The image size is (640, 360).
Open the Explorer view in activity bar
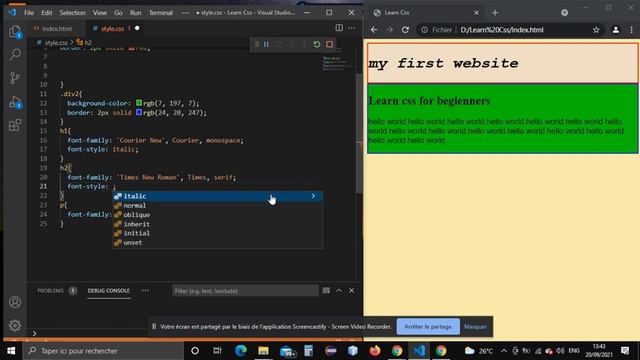click(15, 32)
